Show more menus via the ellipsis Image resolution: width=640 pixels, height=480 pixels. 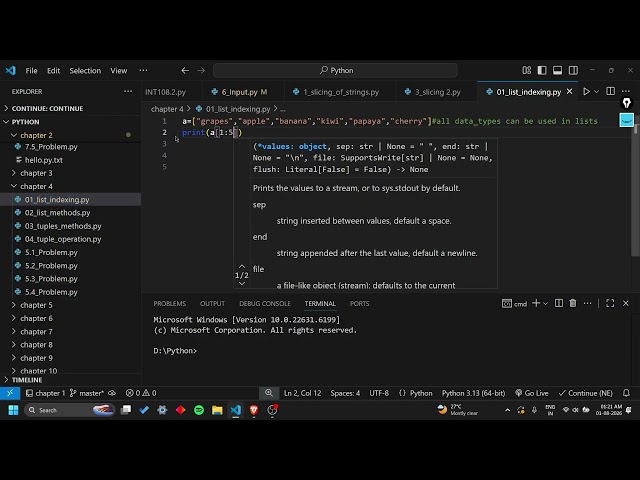[143, 70]
